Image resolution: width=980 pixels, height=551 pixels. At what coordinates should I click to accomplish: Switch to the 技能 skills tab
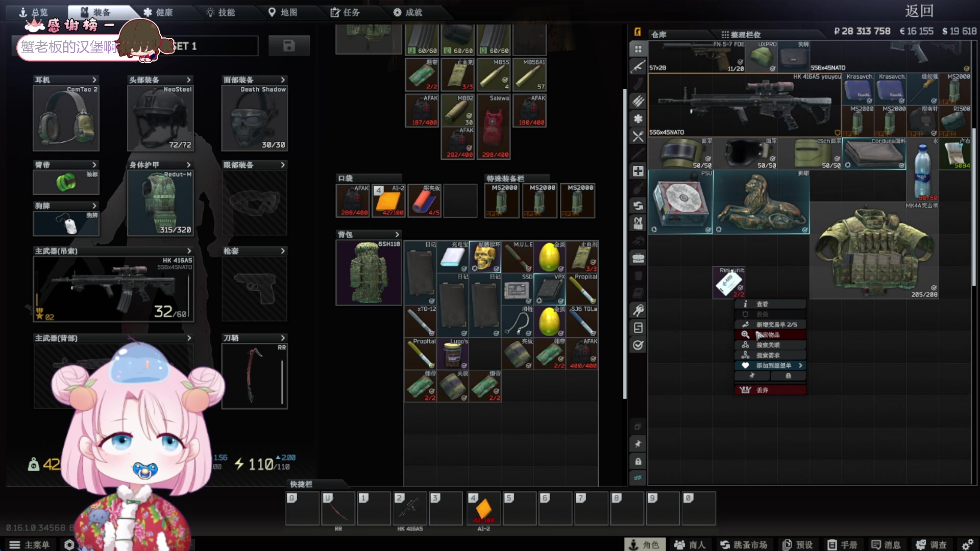click(x=220, y=12)
